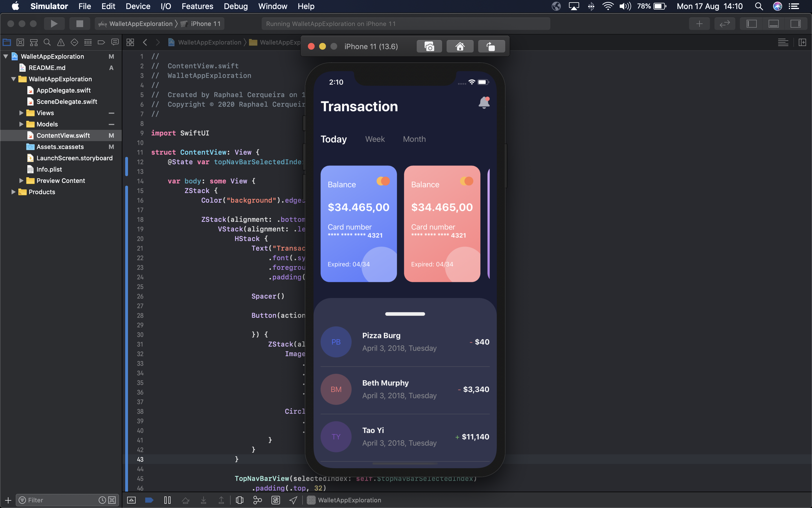Viewport: 812px width, 508px height.
Task: Tap the blue Balance card
Action: 358,224
